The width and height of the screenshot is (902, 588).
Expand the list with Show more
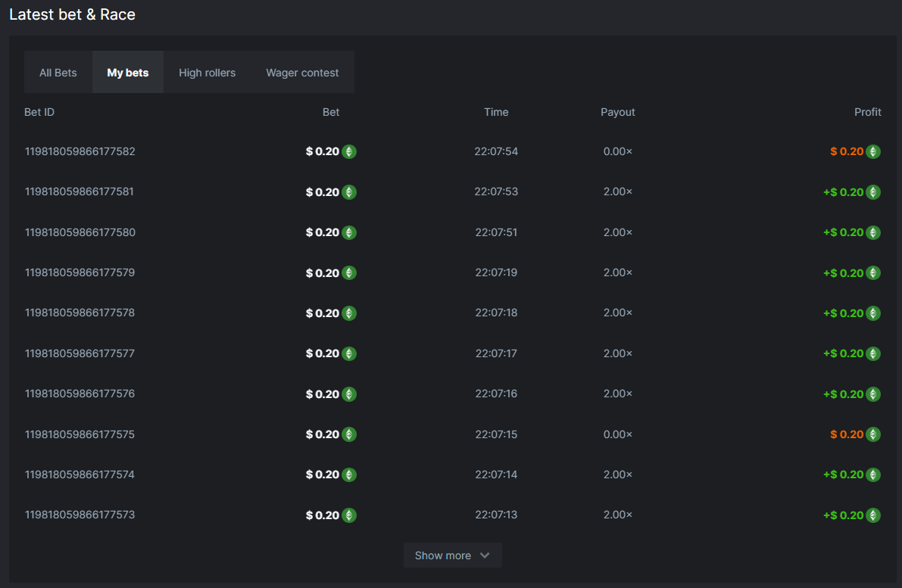(x=443, y=555)
